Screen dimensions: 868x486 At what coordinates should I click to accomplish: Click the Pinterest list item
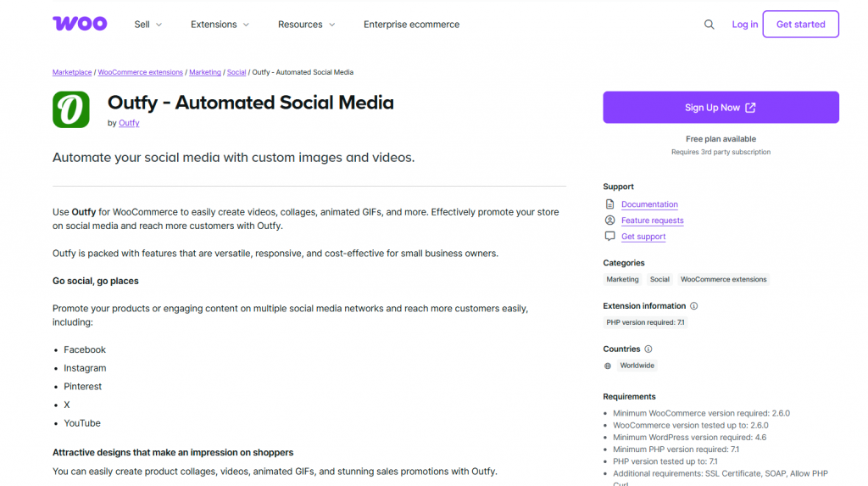pyautogui.click(x=82, y=386)
